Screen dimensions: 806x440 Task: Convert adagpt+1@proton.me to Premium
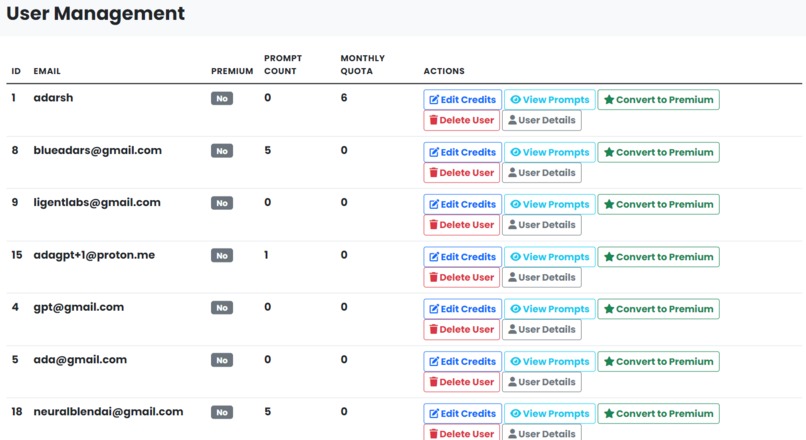[x=658, y=256]
